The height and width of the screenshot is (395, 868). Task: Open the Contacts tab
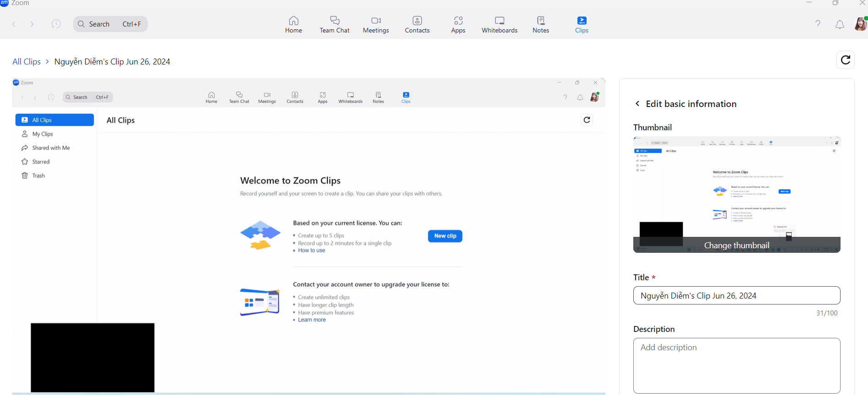(x=417, y=25)
